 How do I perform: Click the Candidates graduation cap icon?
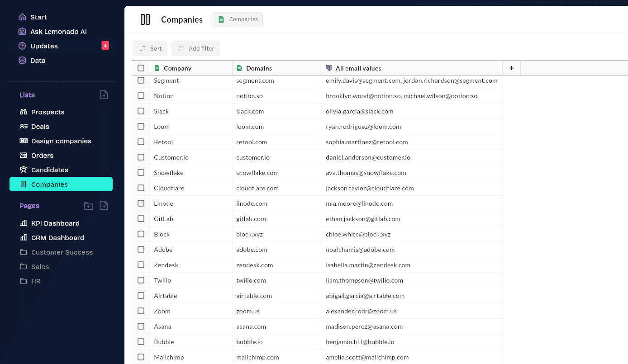[24, 170]
